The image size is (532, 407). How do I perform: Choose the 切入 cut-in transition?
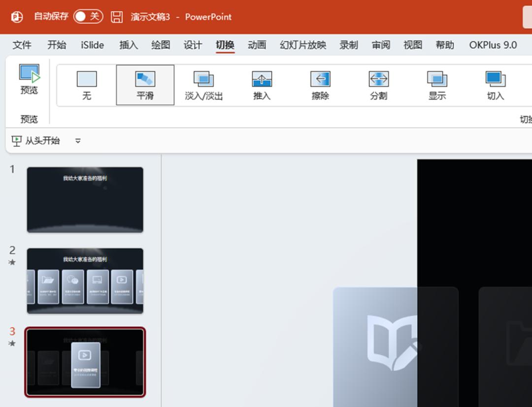[495, 85]
